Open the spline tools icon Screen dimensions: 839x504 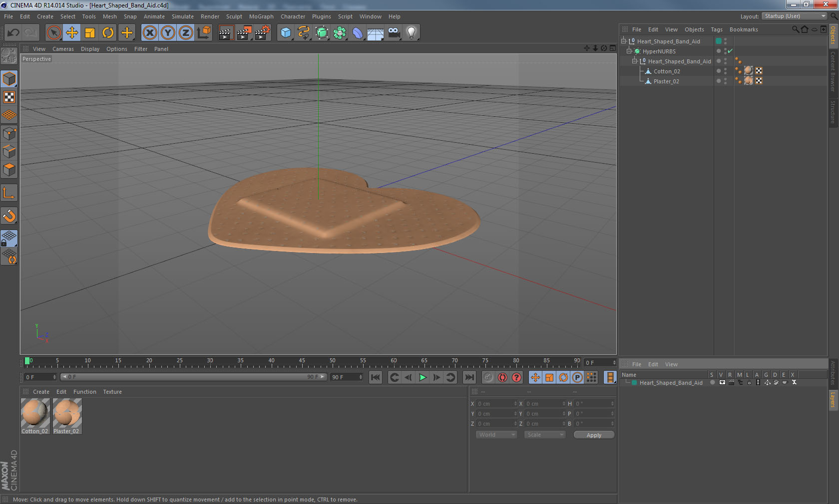pyautogui.click(x=304, y=33)
